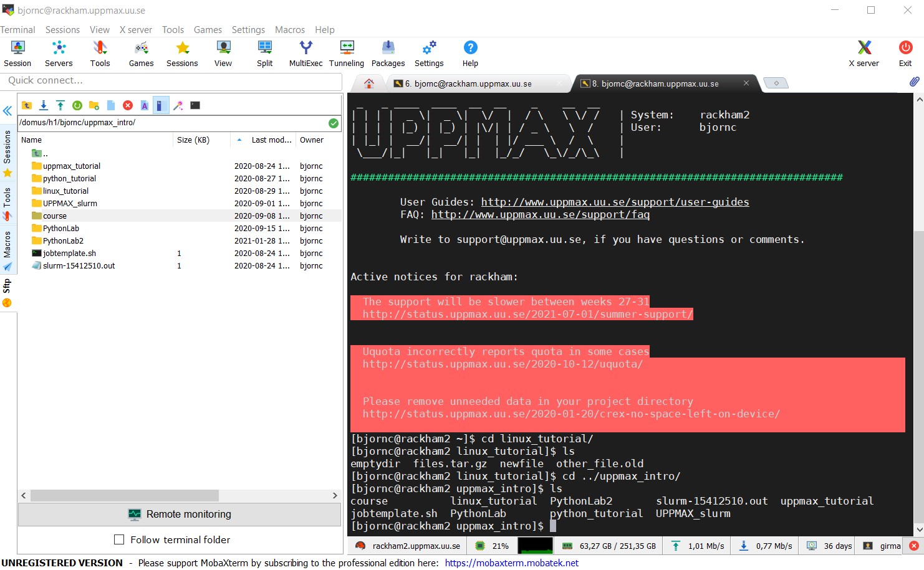Click the Quick connect field
Viewport: 924px width, 570px height.
(x=171, y=80)
